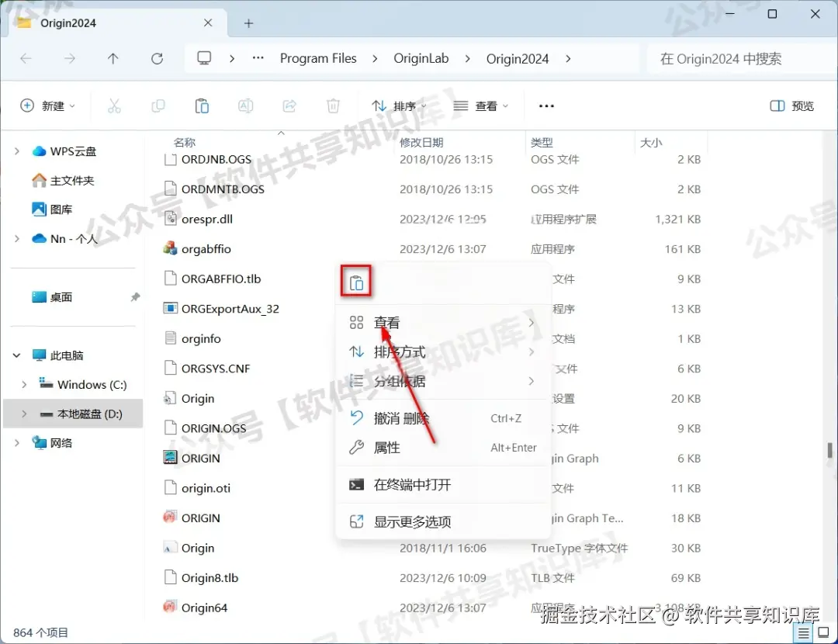Switch to details view icon in status bar
Screen dimensions: 838x644
point(803,633)
